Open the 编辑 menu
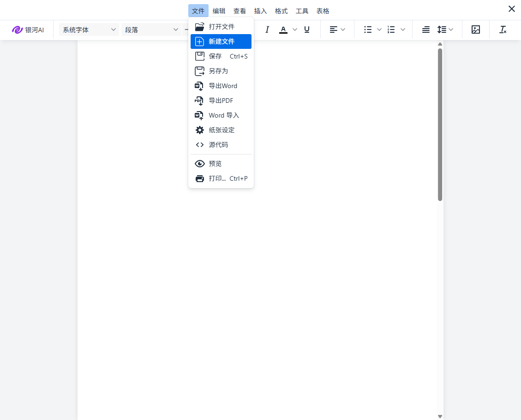The height and width of the screenshot is (420, 521). click(x=219, y=11)
